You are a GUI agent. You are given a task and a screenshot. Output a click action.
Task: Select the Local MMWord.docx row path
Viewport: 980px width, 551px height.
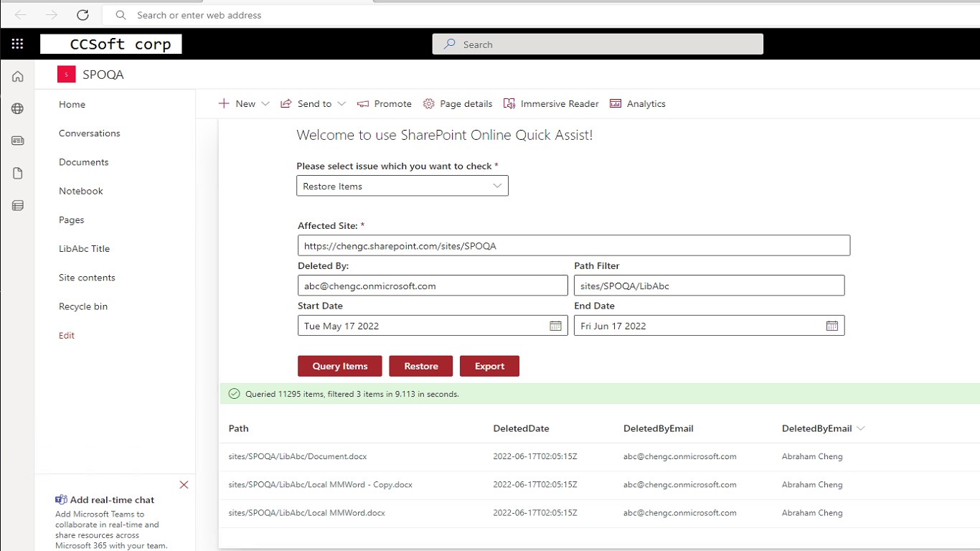307,513
